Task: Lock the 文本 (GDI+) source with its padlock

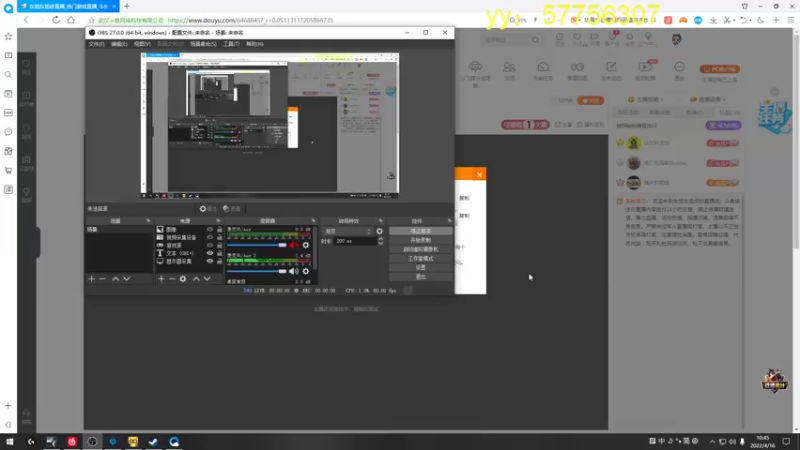Action: click(219, 253)
